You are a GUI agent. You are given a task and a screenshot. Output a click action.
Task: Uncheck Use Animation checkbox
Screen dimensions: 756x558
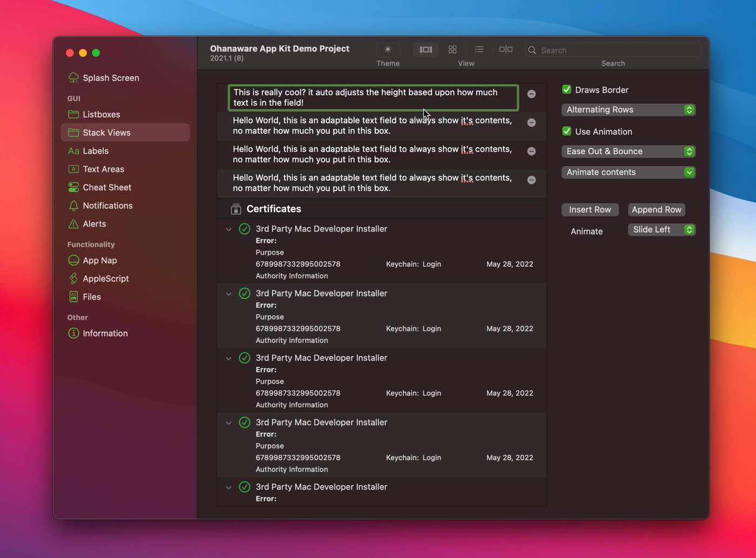tap(567, 131)
